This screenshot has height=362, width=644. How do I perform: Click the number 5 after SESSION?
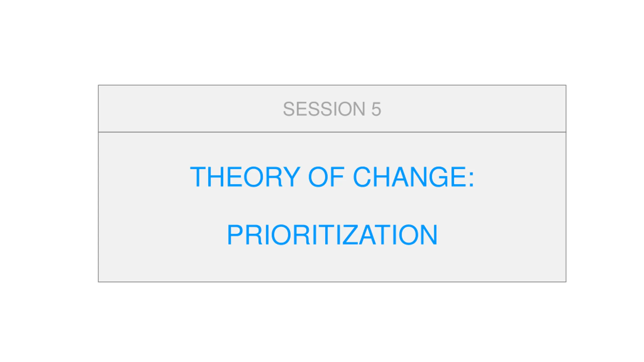376,109
